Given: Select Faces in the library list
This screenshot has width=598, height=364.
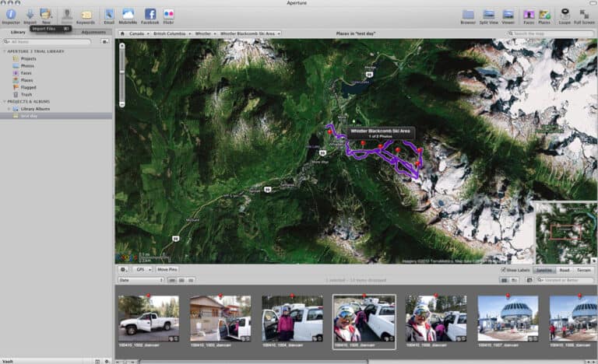Looking at the screenshot, I should pos(26,73).
